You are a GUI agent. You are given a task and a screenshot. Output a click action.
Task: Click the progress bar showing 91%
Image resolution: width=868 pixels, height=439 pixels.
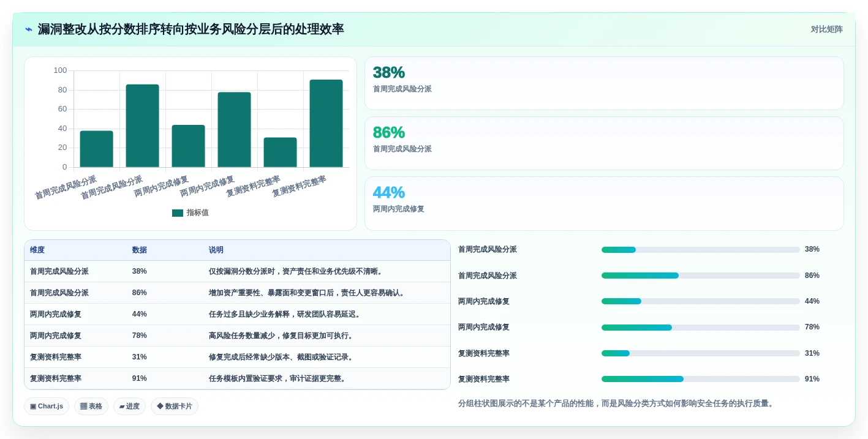tap(701, 379)
